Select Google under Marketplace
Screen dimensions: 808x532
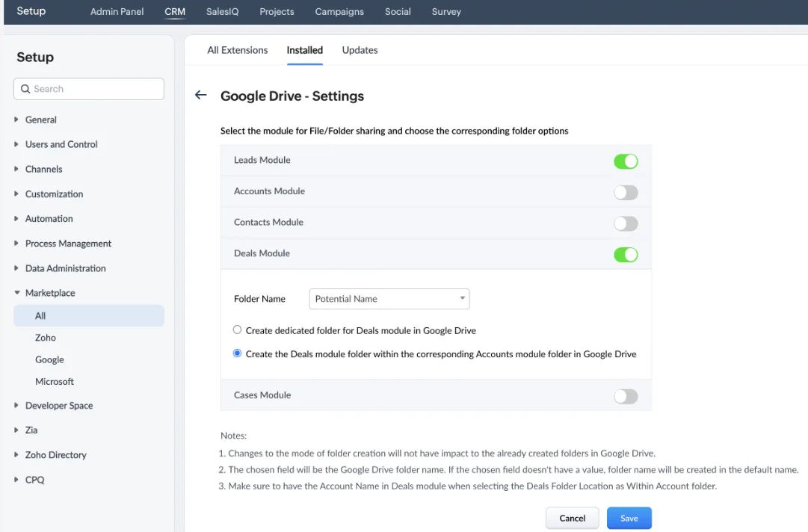pyautogui.click(x=49, y=359)
